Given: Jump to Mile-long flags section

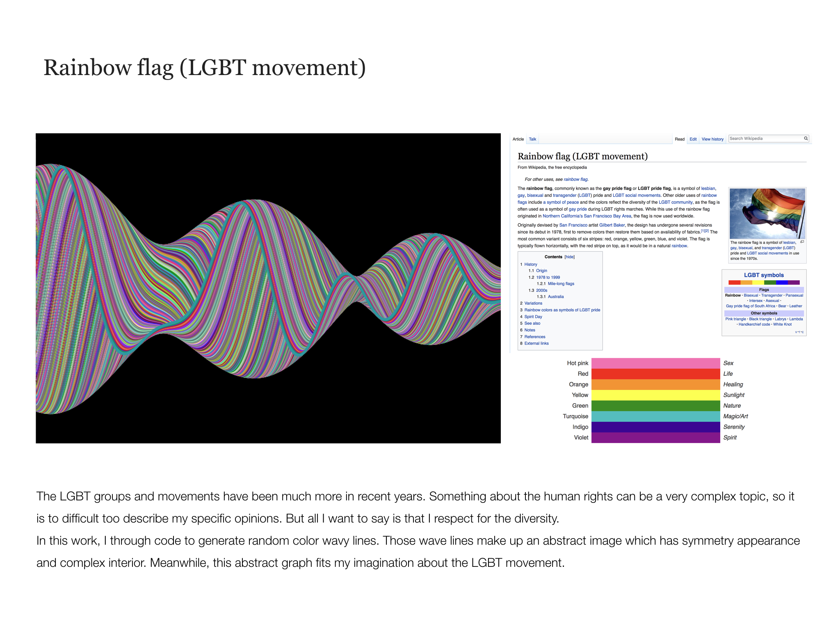Looking at the screenshot, I should (561, 283).
